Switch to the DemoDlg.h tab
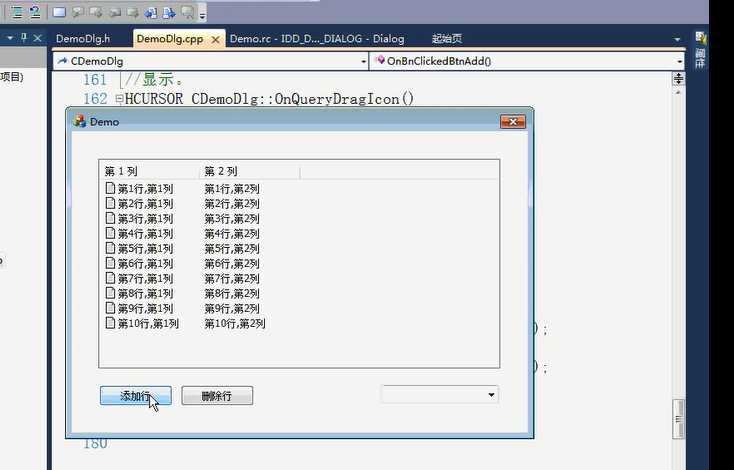This screenshot has height=470, width=734. click(83, 39)
